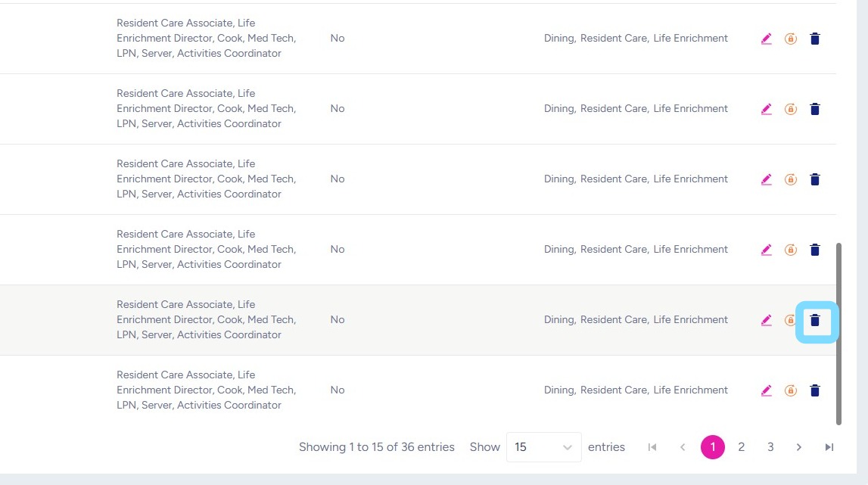Edit the highlighted row with the pencil icon
Viewport: 868px width, 485px height.
click(767, 320)
